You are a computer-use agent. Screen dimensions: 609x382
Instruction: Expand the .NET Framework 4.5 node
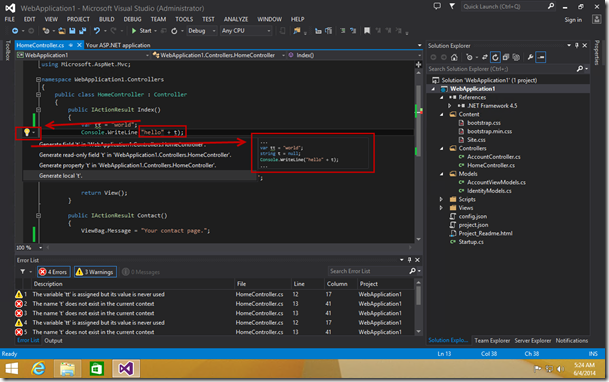point(450,106)
